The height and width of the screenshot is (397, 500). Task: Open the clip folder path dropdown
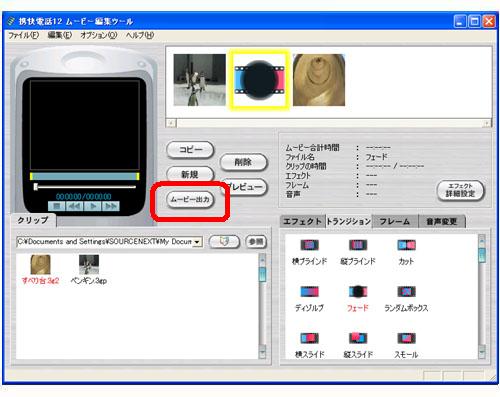coord(197,242)
